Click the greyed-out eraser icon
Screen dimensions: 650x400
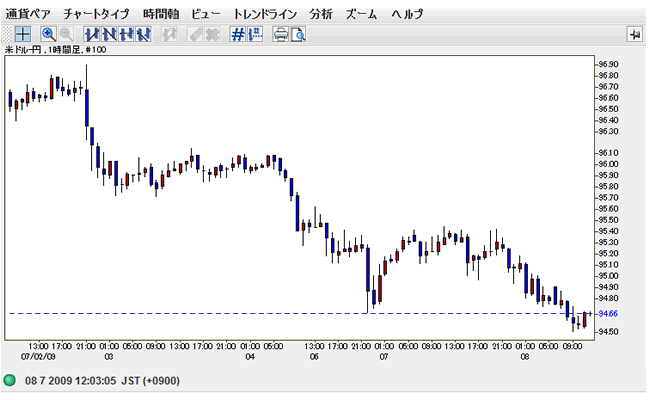pos(194,34)
